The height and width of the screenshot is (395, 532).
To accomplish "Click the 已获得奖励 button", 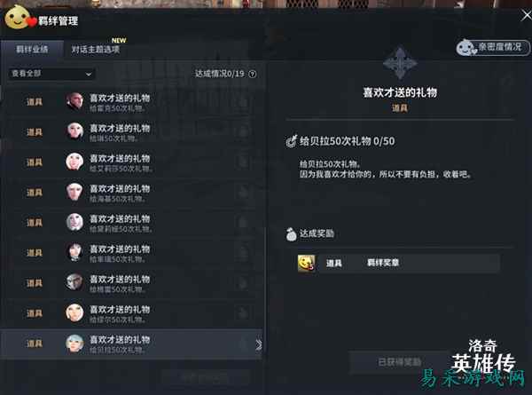I will [400, 362].
